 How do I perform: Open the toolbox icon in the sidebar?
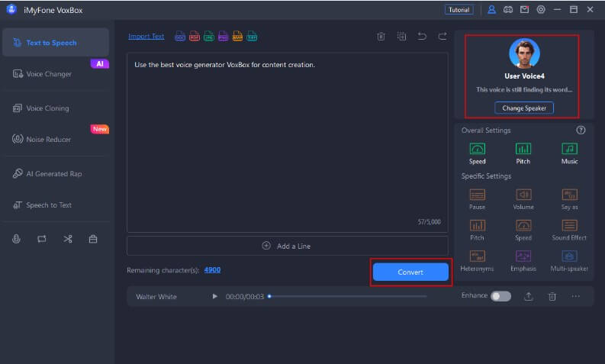coord(93,239)
